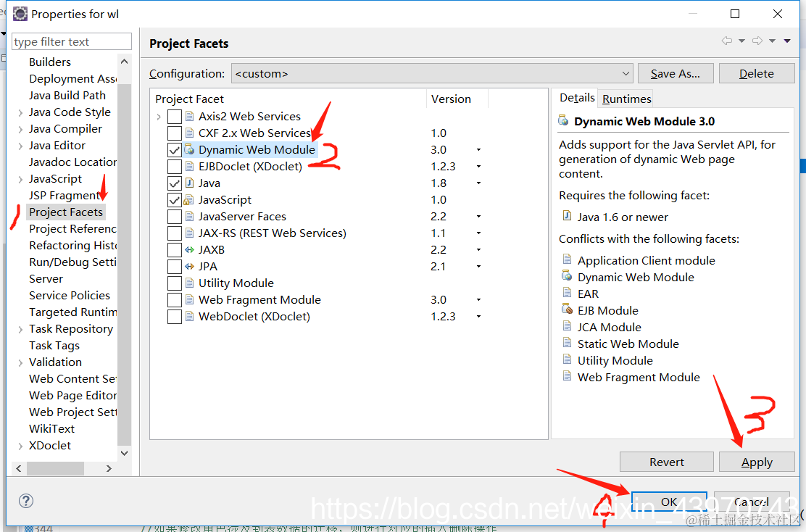The height and width of the screenshot is (532, 806).
Task: Open the back history dropdown arrow
Action: (741, 41)
